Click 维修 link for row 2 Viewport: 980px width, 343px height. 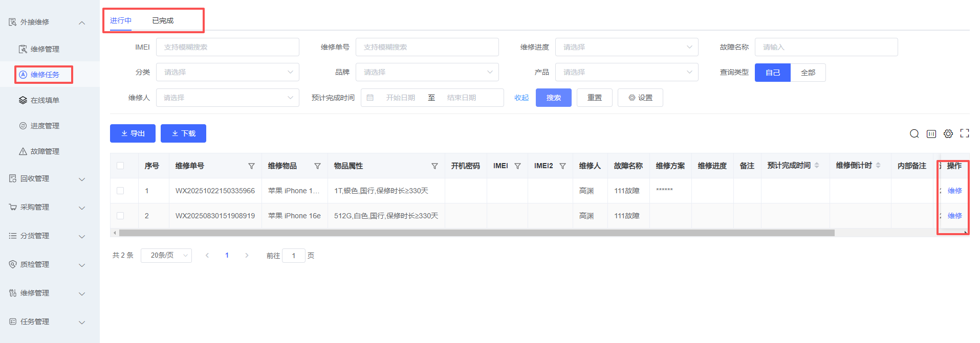tap(954, 216)
